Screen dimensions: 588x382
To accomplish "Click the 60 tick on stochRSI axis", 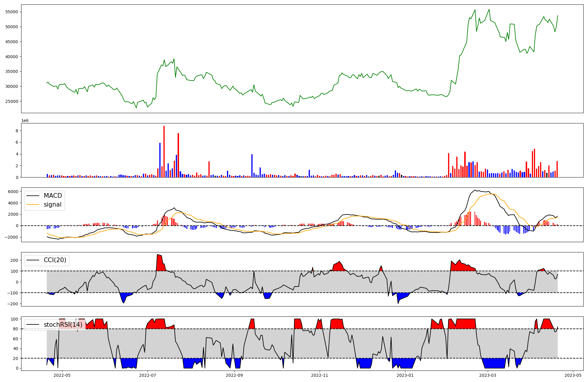I will [16, 339].
